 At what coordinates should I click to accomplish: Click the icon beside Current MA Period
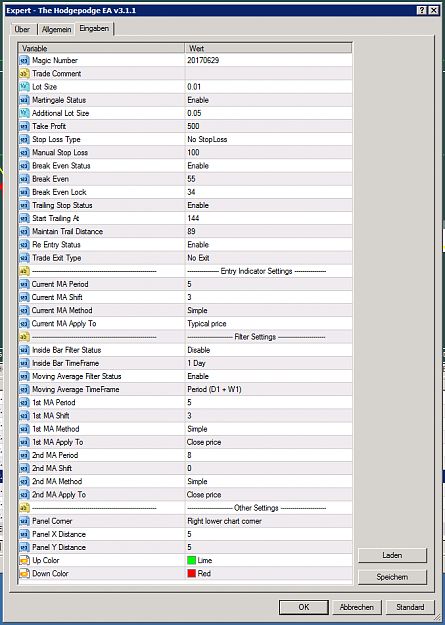[24, 284]
